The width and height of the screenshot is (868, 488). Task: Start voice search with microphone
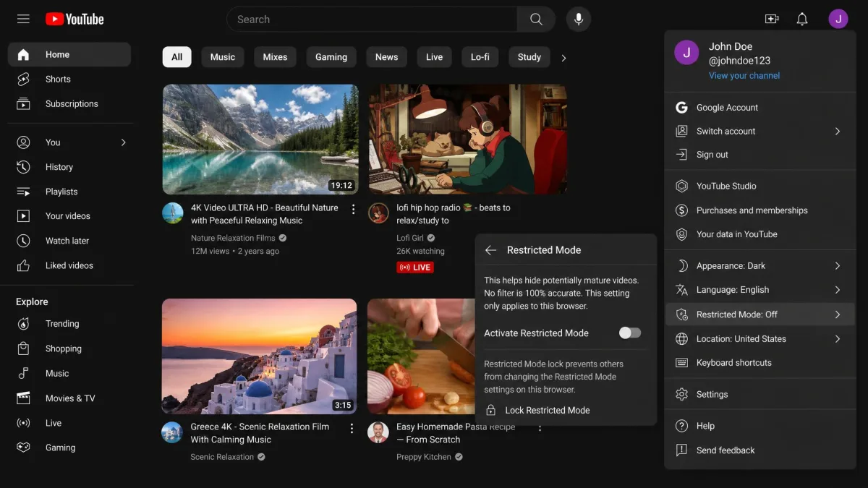pyautogui.click(x=579, y=20)
